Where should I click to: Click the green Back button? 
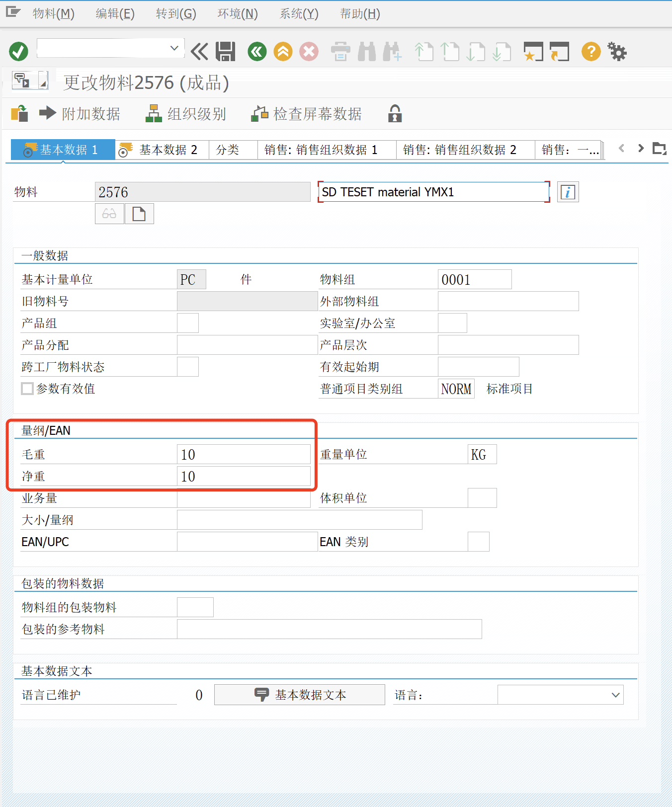coord(257,52)
